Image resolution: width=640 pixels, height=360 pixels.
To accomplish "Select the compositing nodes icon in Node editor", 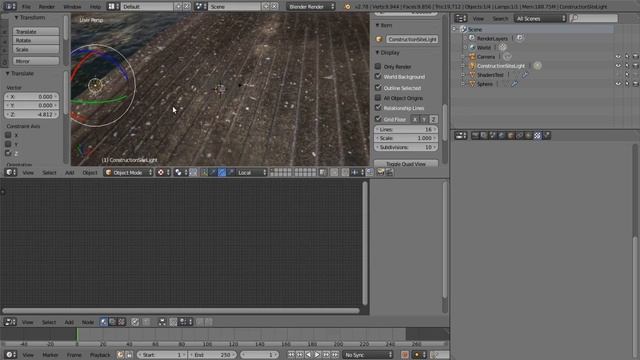I will [113, 322].
